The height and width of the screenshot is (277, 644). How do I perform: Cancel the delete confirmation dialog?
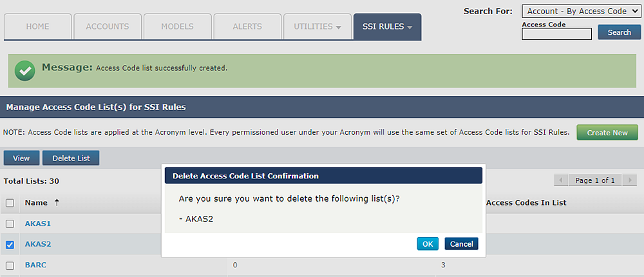click(x=461, y=244)
